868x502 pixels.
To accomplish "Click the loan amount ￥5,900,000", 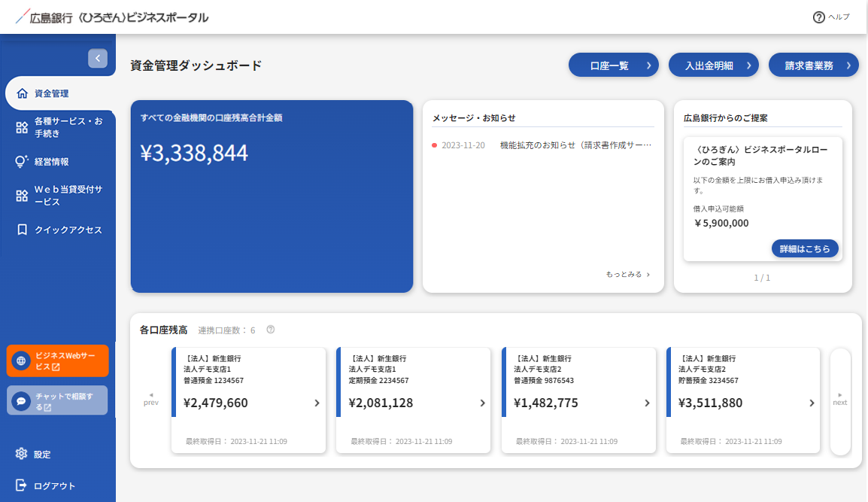I will (721, 223).
